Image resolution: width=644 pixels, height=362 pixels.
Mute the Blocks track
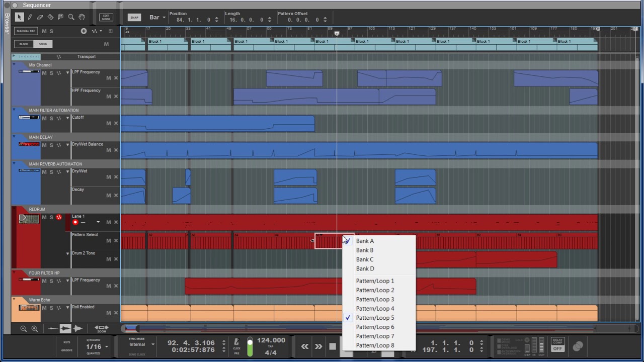coord(106,44)
